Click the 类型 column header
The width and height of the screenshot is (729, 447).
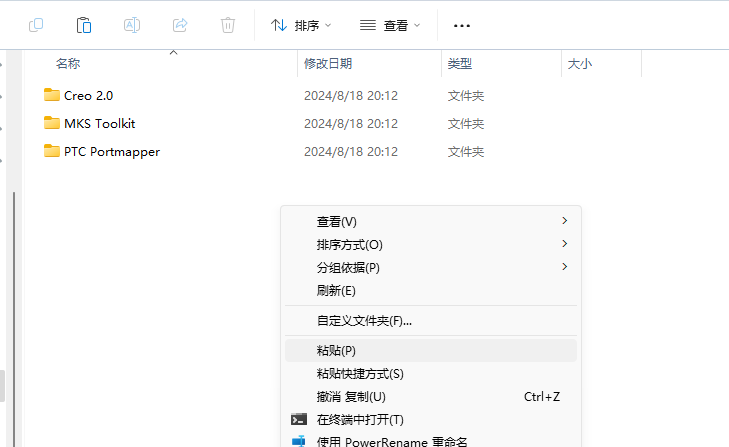click(x=460, y=64)
